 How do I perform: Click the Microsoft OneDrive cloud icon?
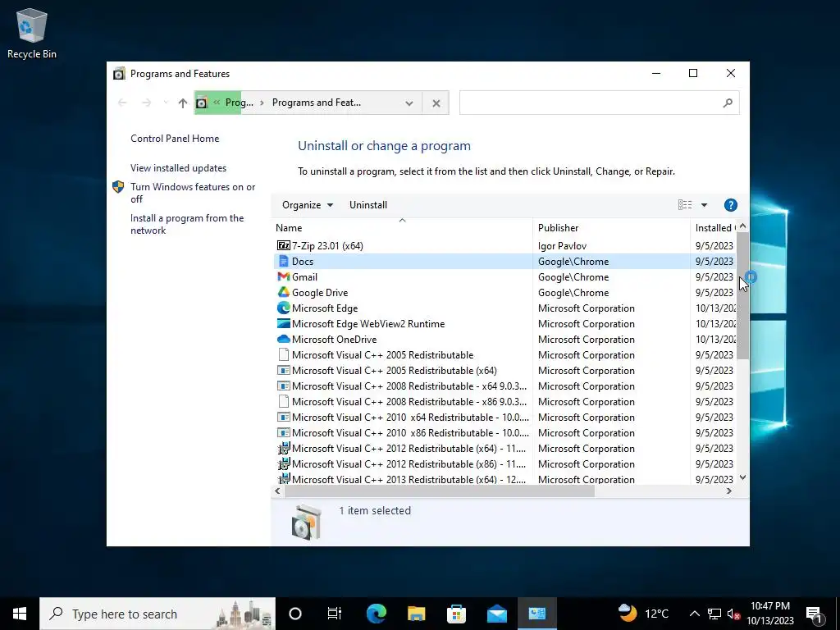283,339
